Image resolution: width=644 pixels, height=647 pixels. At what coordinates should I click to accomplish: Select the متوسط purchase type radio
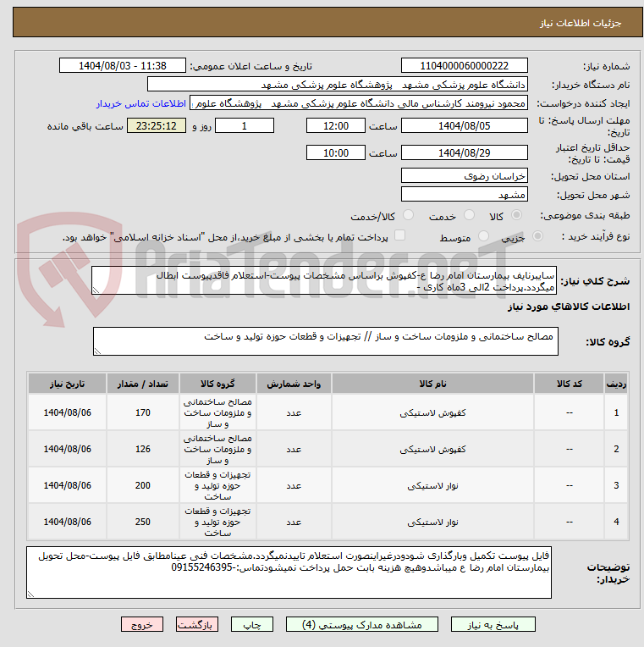point(483,236)
